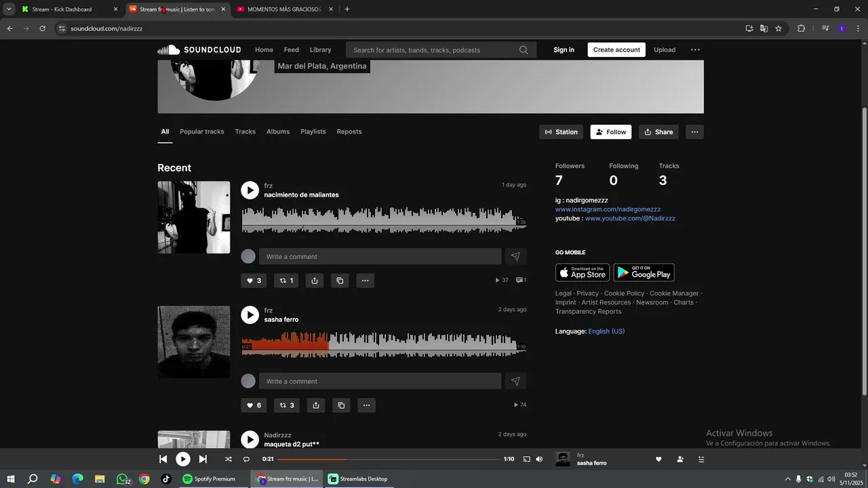Click Create account button
The height and width of the screenshot is (488, 868).
coord(616,49)
